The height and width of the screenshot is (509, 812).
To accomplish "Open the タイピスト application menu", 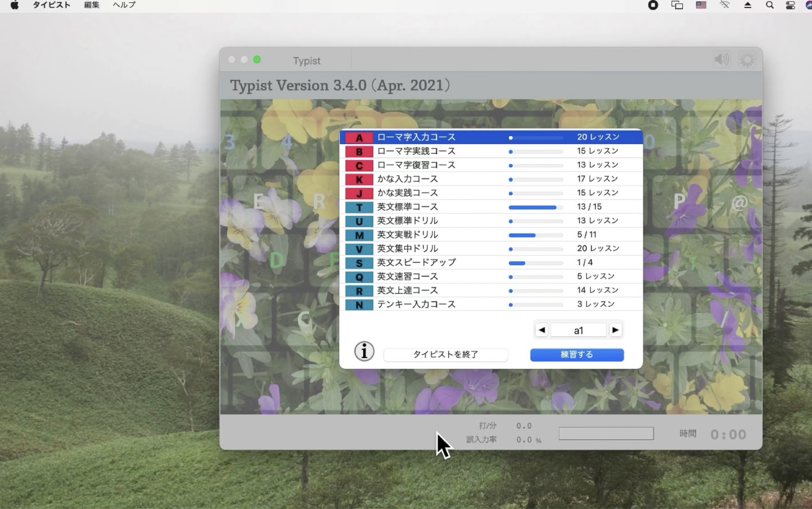I will tap(51, 5).
